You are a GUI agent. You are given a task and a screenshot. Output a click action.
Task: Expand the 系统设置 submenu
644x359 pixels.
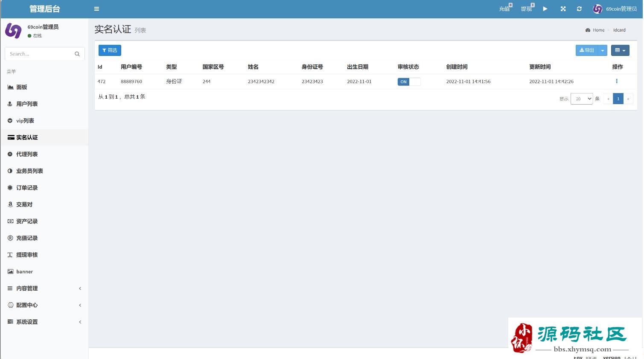pyautogui.click(x=44, y=322)
